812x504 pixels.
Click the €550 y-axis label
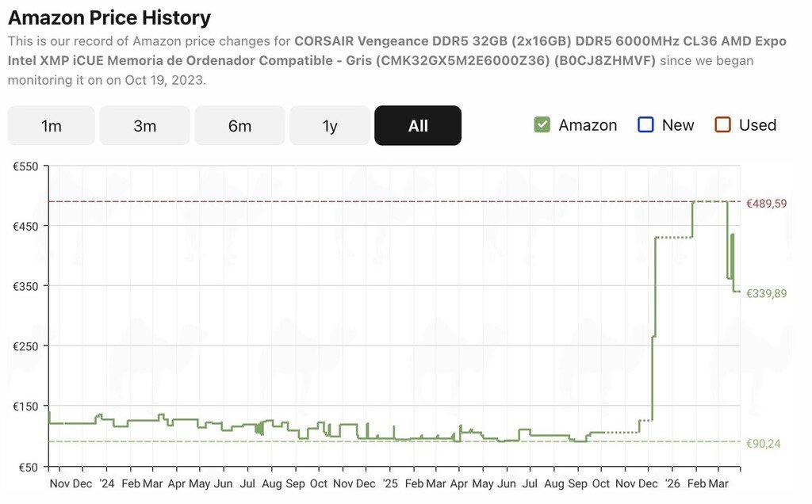[x=25, y=166]
